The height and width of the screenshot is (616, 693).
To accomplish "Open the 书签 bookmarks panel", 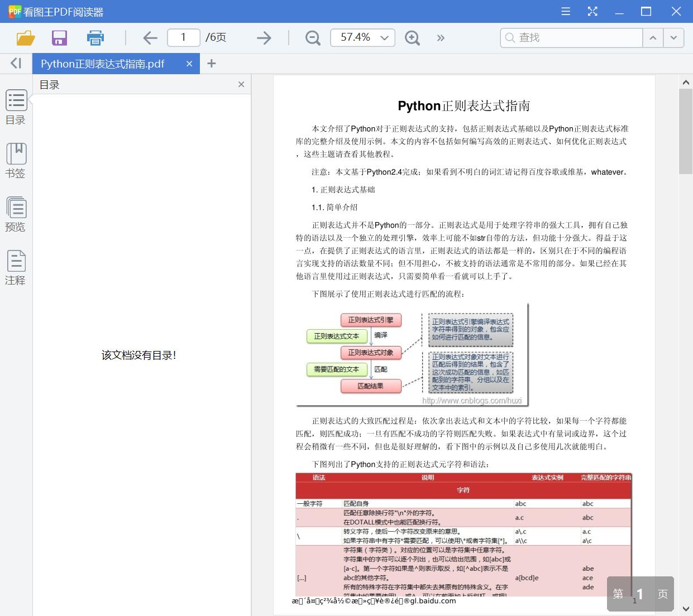I will tap(16, 160).
